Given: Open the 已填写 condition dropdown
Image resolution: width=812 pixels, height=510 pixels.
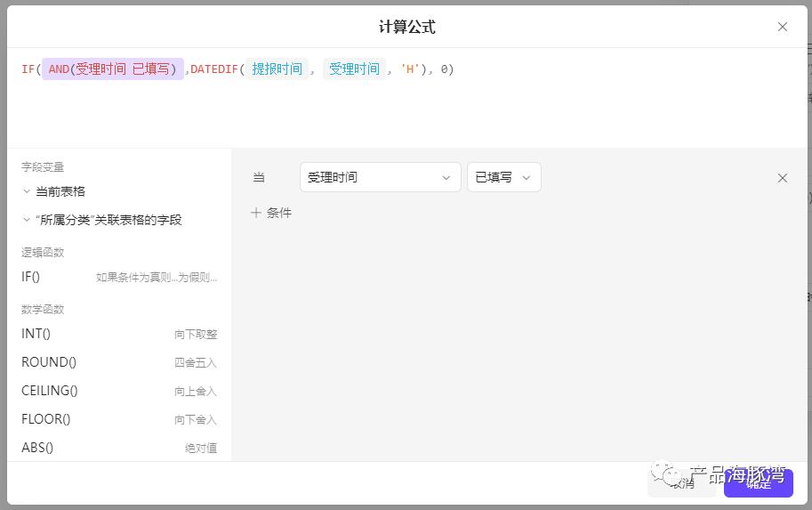Looking at the screenshot, I should pos(504,177).
